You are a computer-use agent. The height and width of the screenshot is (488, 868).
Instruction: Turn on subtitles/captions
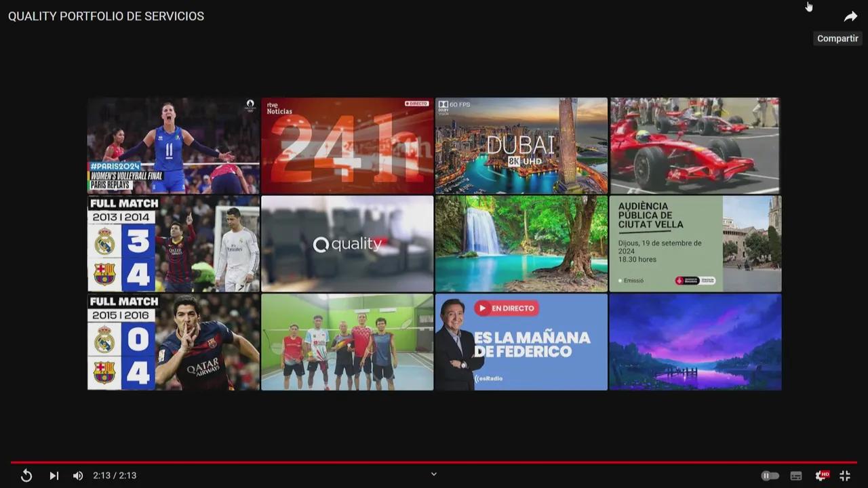tap(796, 476)
